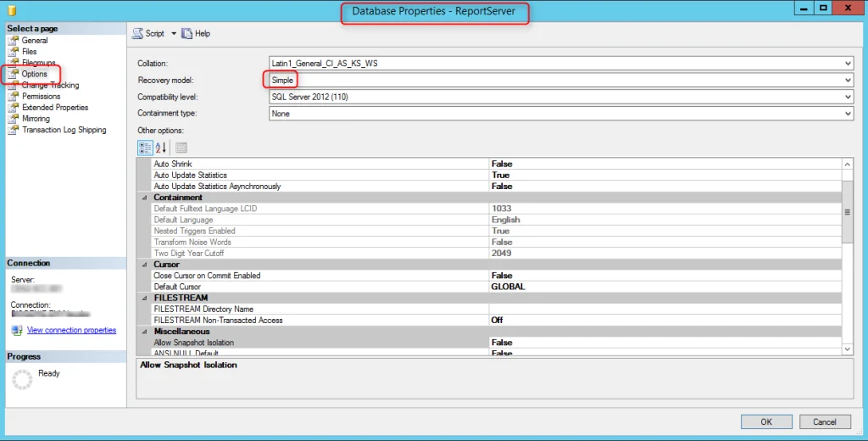Select Auto Update Statistics Asynchronously row

pyautogui.click(x=497, y=186)
